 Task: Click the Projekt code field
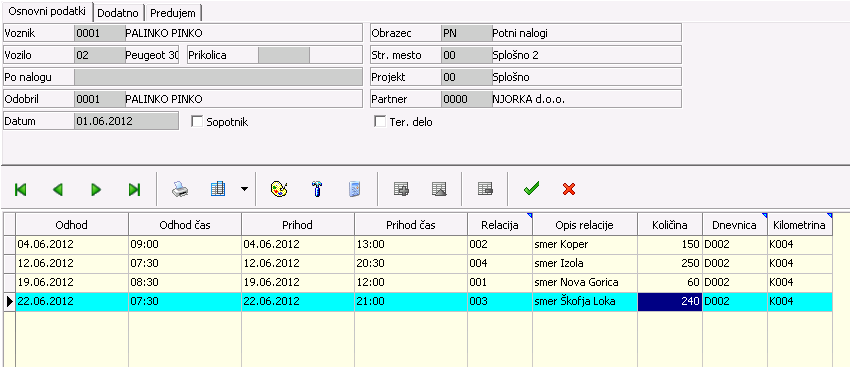point(467,77)
